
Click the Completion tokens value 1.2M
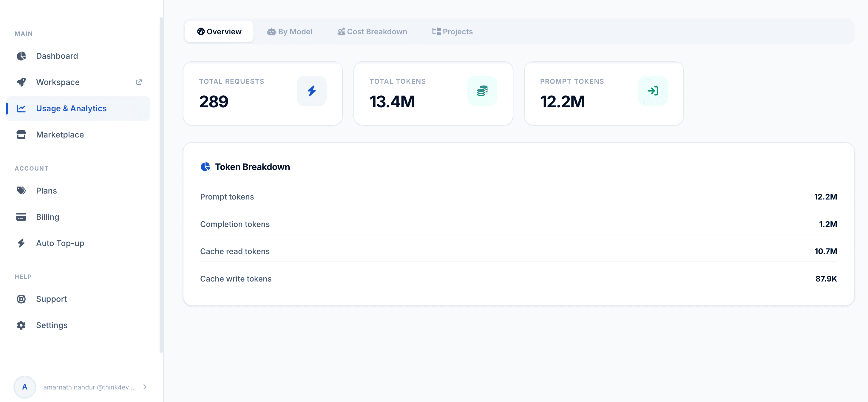tap(828, 225)
